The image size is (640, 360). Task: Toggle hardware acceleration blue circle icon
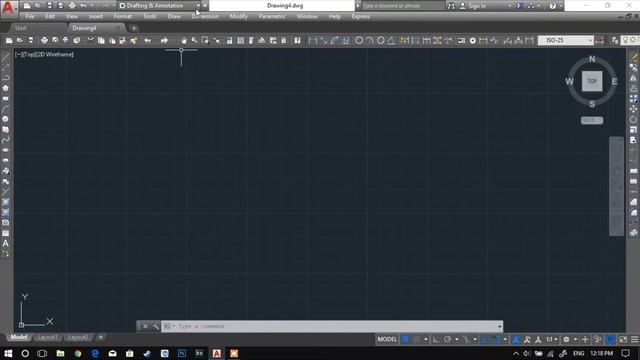[611, 339]
